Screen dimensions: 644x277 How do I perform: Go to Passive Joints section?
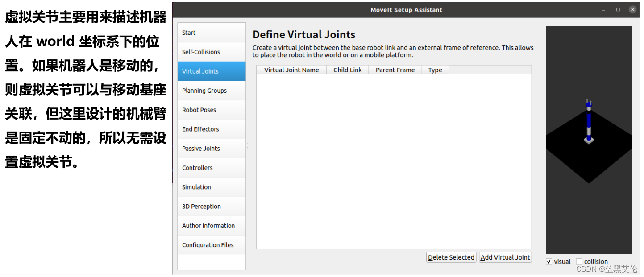pyautogui.click(x=212, y=149)
